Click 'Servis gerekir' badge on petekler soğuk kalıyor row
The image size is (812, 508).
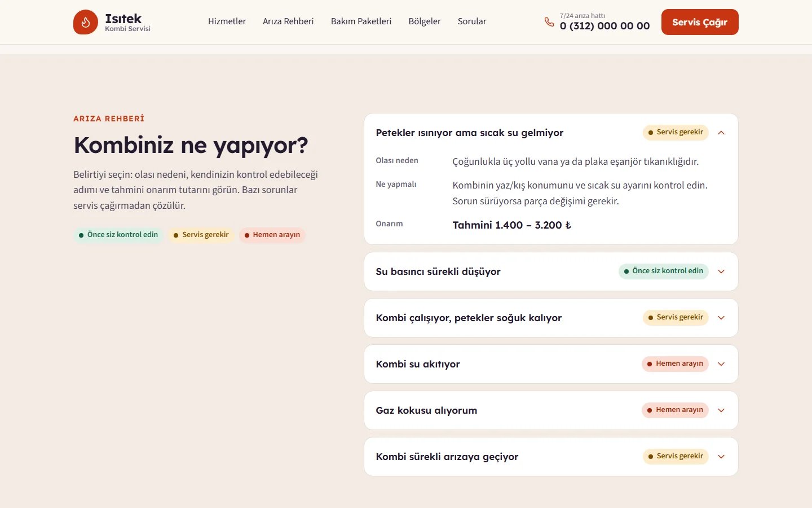(676, 317)
